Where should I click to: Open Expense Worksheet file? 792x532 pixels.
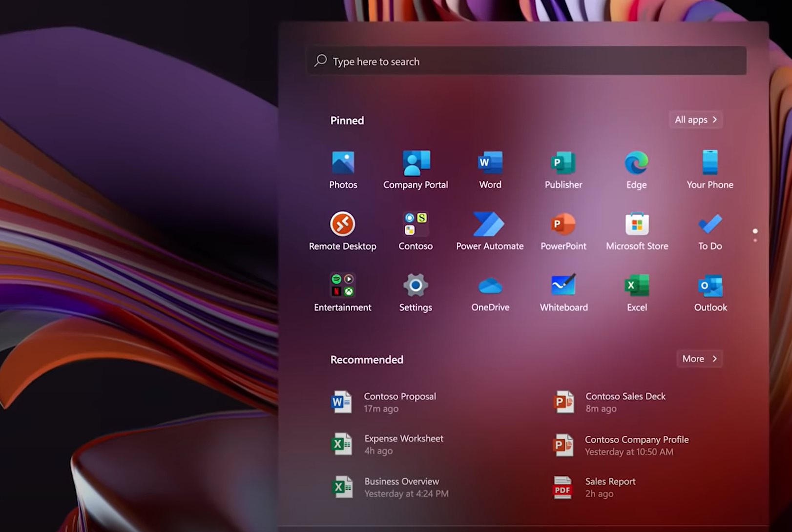(388, 444)
